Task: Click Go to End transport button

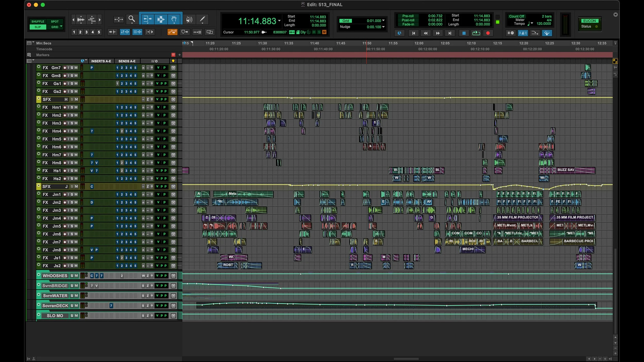Action: [450, 33]
